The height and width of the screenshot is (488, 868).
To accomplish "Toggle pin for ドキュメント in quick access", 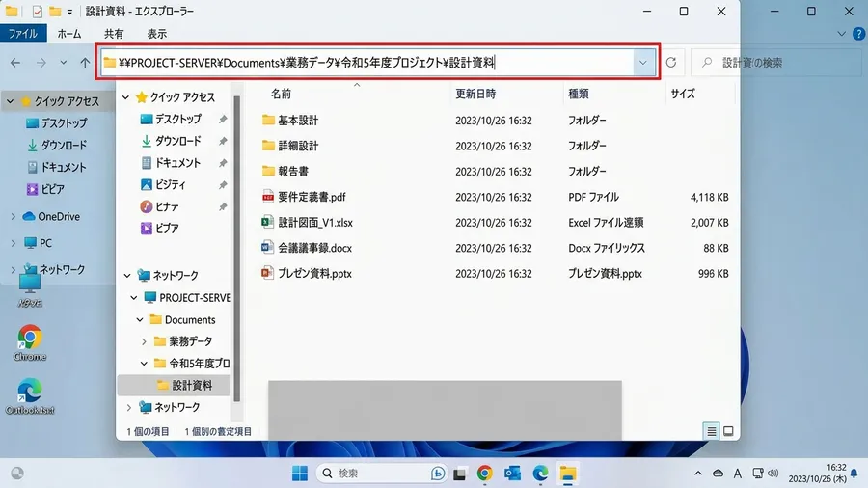I will click(223, 163).
